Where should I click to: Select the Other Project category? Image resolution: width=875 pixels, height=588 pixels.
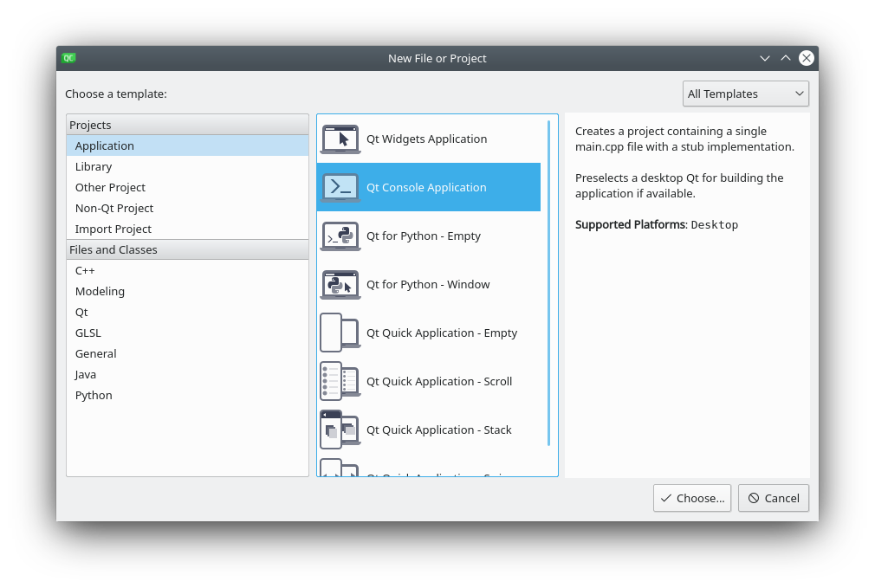pyautogui.click(x=110, y=187)
